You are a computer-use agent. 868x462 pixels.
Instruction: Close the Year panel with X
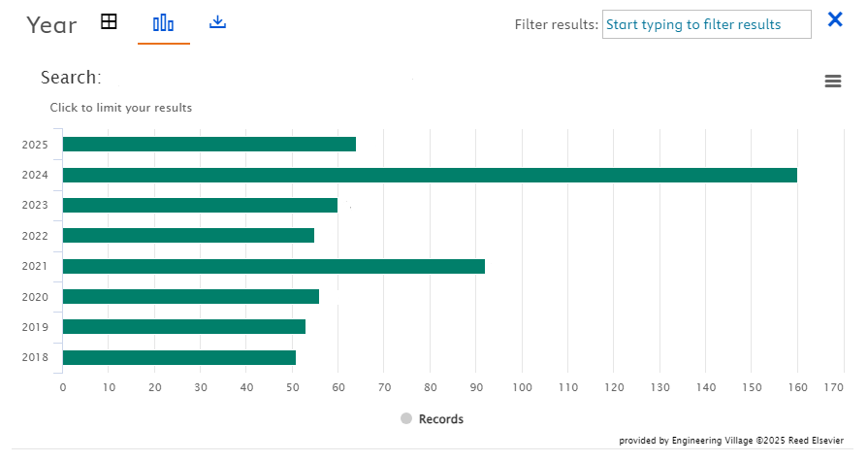coord(834,18)
